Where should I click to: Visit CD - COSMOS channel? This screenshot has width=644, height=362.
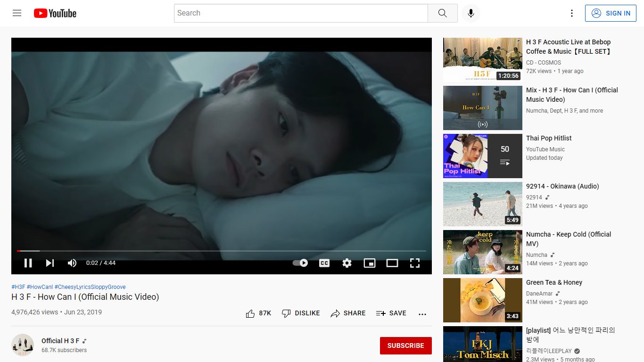click(544, 63)
